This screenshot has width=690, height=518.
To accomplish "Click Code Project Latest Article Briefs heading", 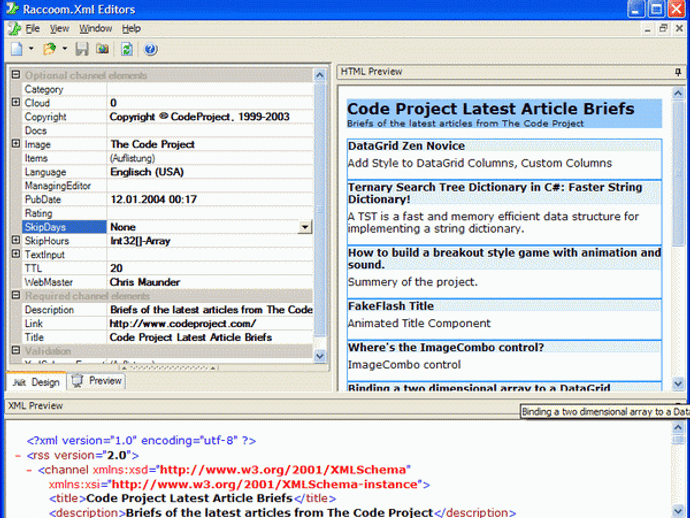I will tap(491, 109).
